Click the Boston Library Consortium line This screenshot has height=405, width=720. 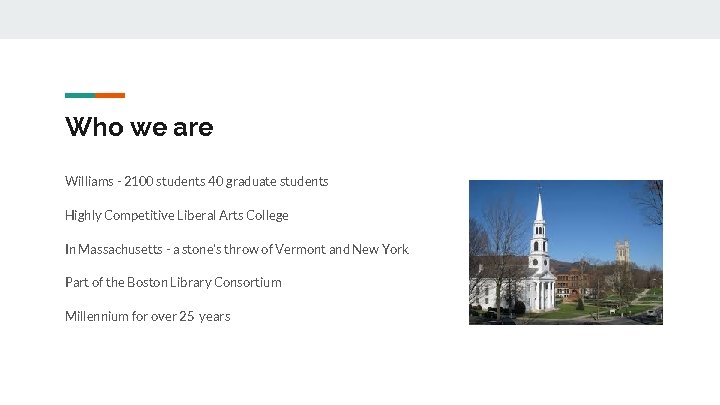tap(173, 283)
